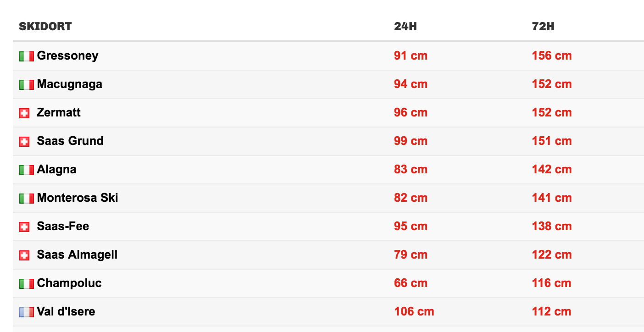Image resolution: width=644 pixels, height=332 pixels.
Task: Click the Italian flag beside Macugnaga
Action: coord(26,85)
